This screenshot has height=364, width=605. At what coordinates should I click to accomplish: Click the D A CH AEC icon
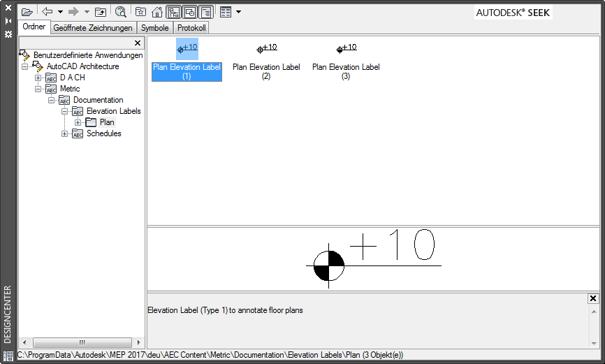[51, 78]
